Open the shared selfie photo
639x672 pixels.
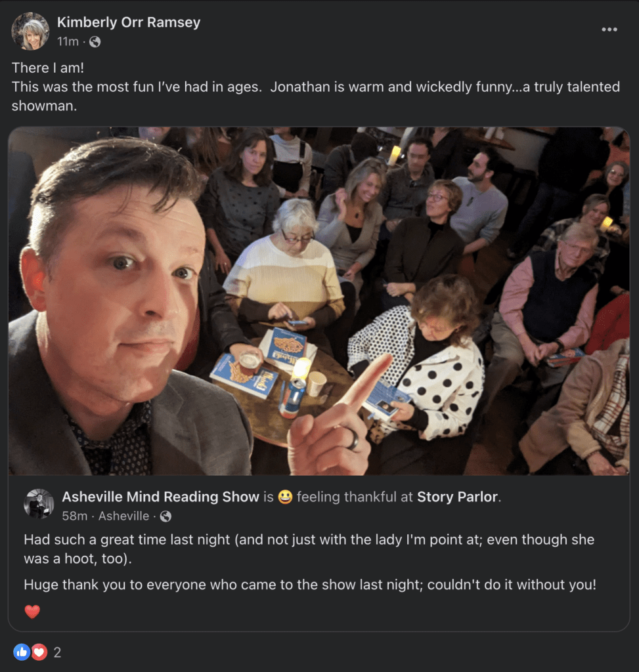[x=319, y=301]
